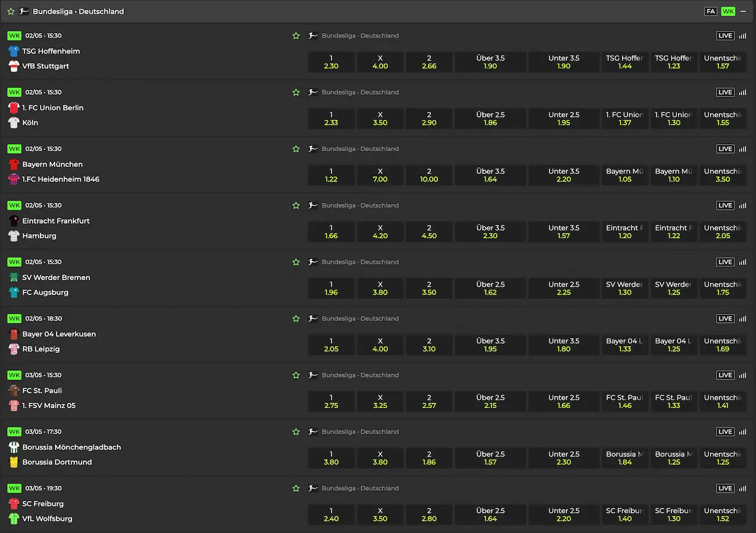Image resolution: width=756 pixels, height=533 pixels.
Task: Bet on Bayern München home win 1.22
Action: (331, 175)
